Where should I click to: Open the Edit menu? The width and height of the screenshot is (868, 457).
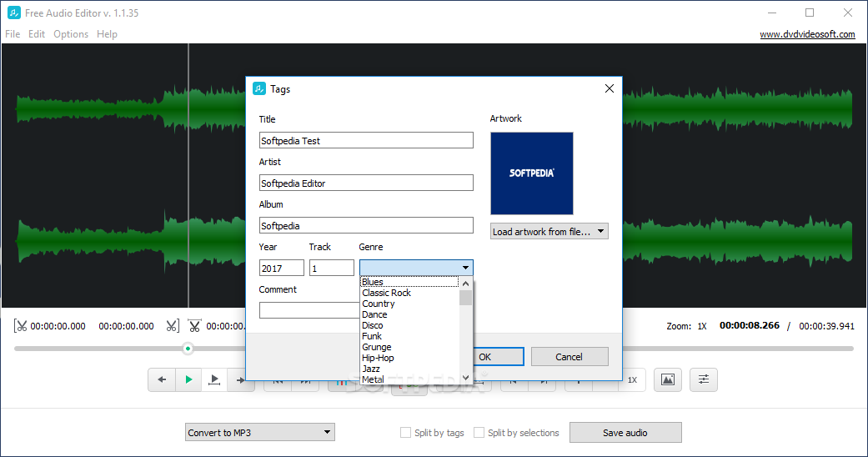click(37, 34)
